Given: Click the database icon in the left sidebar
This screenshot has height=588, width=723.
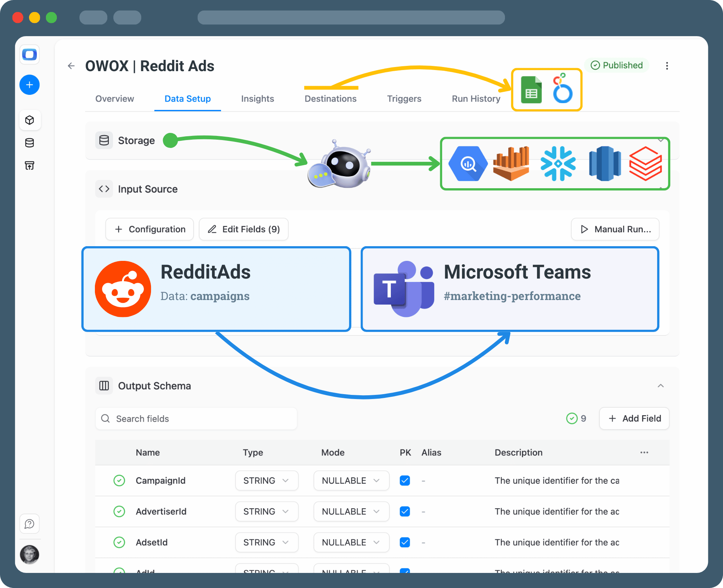Looking at the screenshot, I should click(29, 143).
